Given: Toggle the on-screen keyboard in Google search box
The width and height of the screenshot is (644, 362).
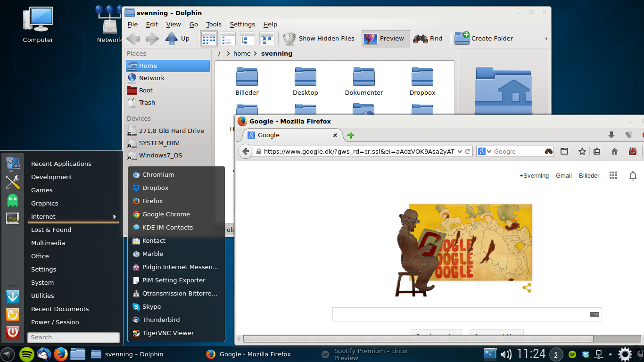Looking at the screenshot, I should (594, 314).
